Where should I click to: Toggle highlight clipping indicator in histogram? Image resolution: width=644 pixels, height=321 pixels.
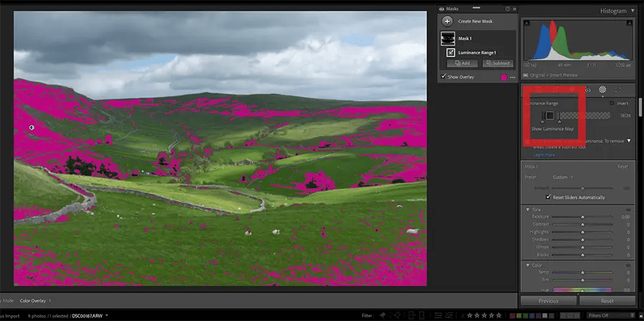click(631, 23)
